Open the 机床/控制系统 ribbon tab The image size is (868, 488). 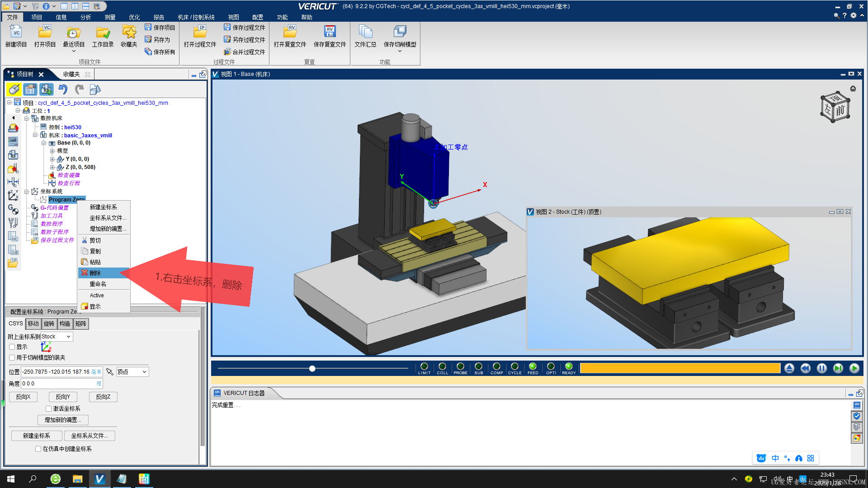(x=196, y=17)
